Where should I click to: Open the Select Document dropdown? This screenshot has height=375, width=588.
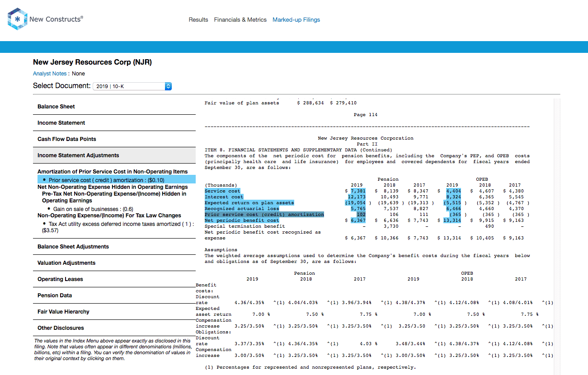[x=132, y=86]
